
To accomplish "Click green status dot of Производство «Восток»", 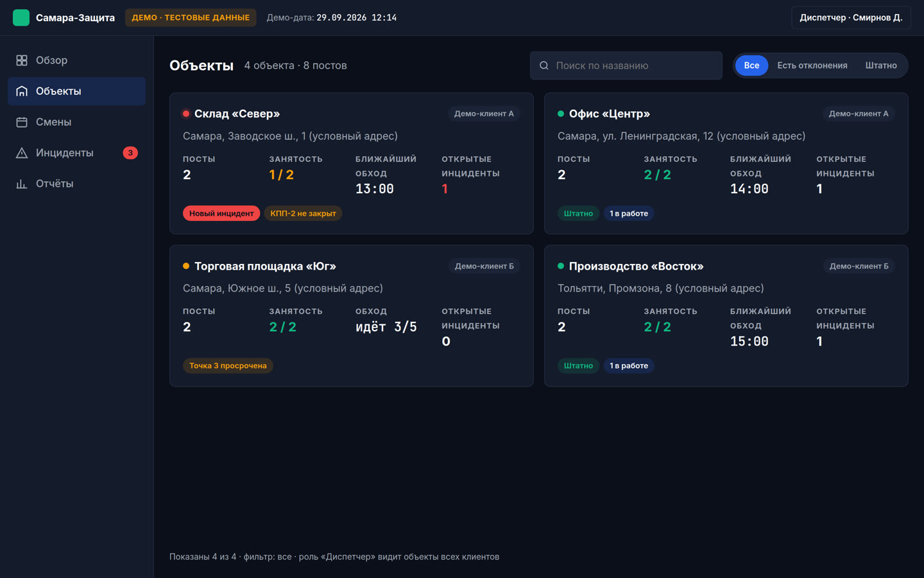I will (561, 266).
